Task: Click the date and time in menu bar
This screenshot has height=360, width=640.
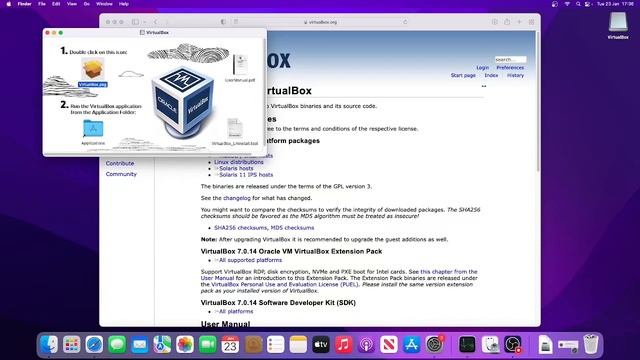Action: click(x=615, y=4)
